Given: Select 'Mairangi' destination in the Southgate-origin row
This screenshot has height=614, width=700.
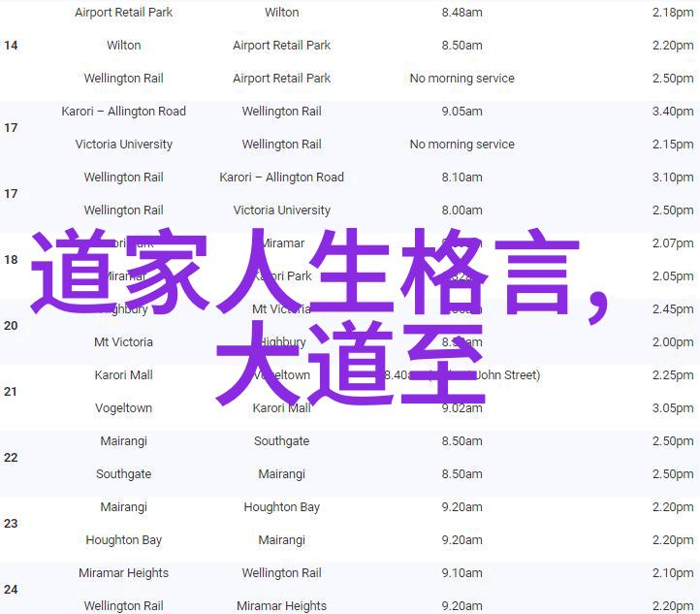Looking at the screenshot, I should point(282,474).
